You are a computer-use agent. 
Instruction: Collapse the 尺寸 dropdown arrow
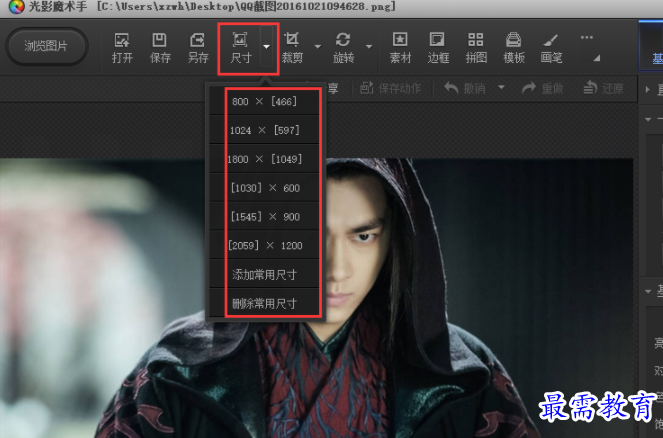coord(266,47)
